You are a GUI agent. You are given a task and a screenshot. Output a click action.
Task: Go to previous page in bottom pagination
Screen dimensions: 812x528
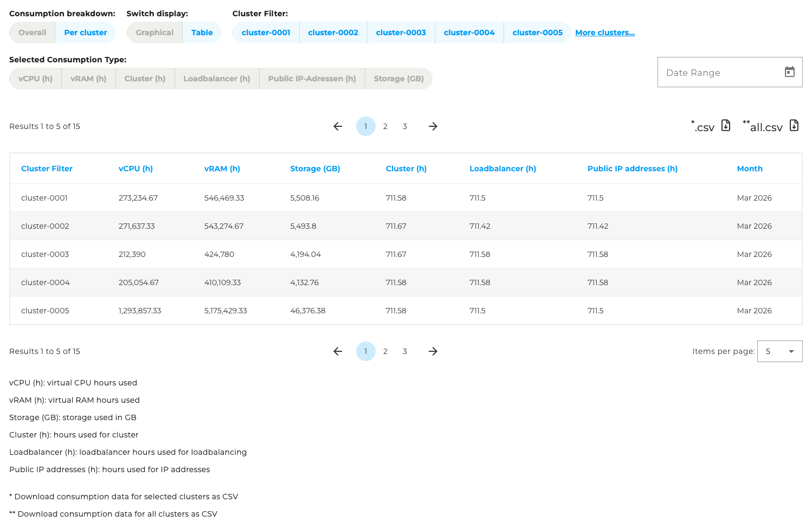(338, 351)
